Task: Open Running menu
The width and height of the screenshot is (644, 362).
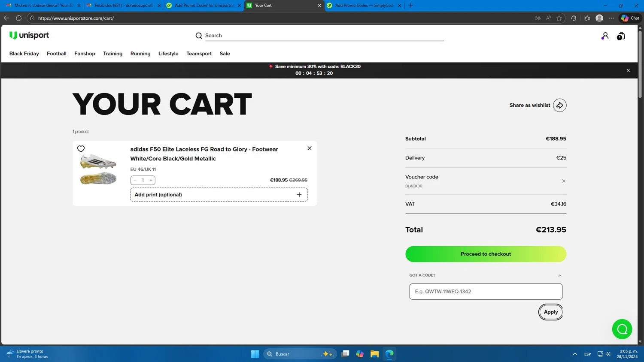Action: [140, 54]
